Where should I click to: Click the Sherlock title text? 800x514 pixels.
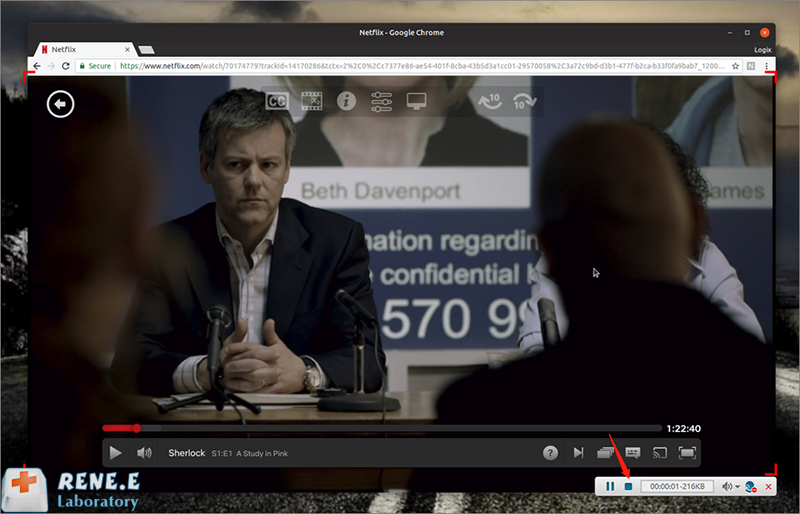[x=187, y=453]
